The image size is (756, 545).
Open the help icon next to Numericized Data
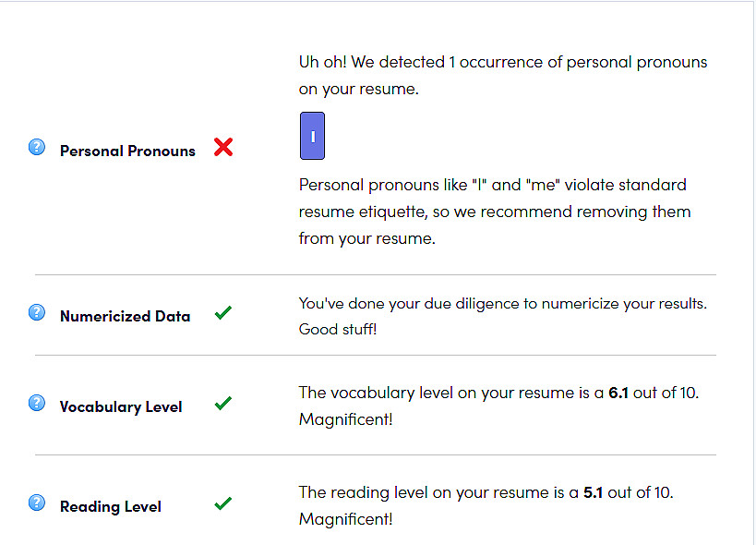pyautogui.click(x=37, y=312)
